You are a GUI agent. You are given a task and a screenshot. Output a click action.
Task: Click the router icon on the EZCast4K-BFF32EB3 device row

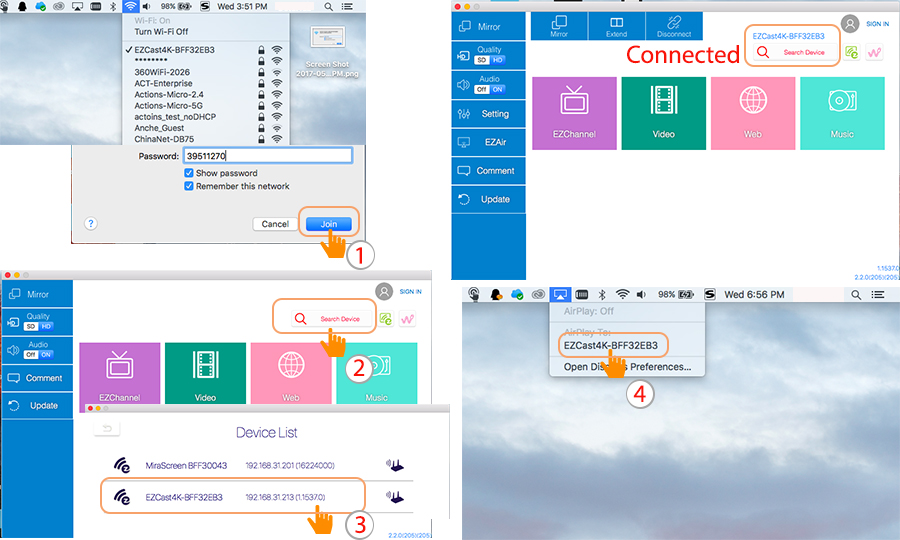395,497
